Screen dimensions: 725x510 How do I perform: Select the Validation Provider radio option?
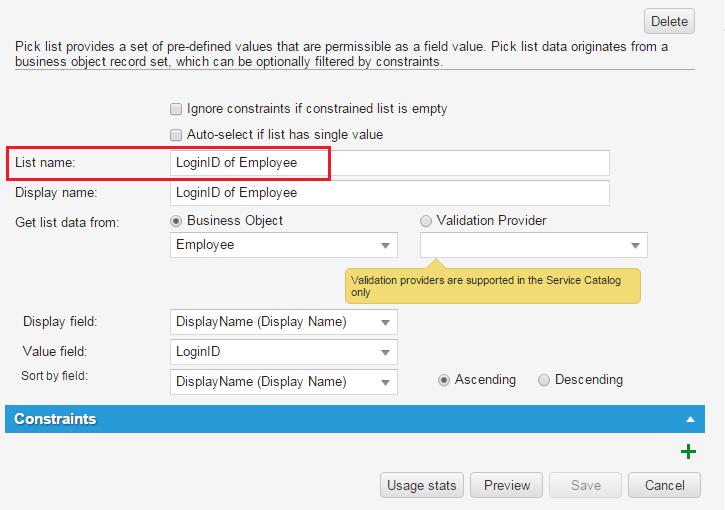[427, 221]
